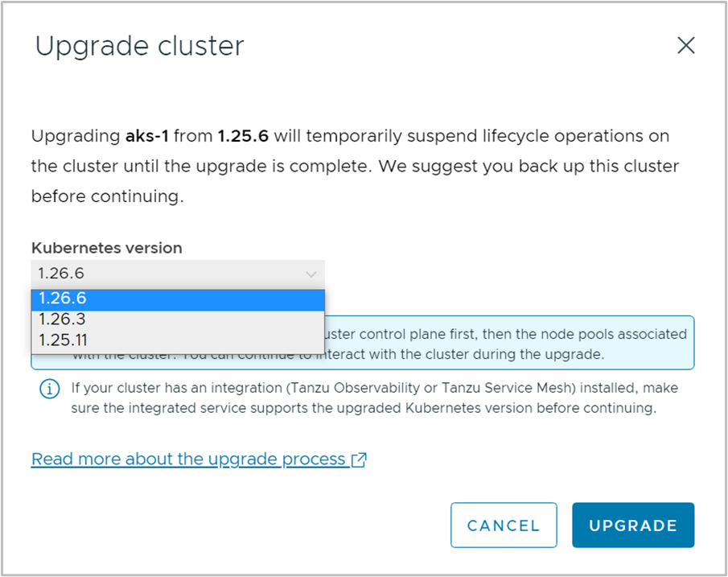Viewport: 728px width, 577px height.
Task: Click the Kubernetes version field label
Action: tap(107, 248)
